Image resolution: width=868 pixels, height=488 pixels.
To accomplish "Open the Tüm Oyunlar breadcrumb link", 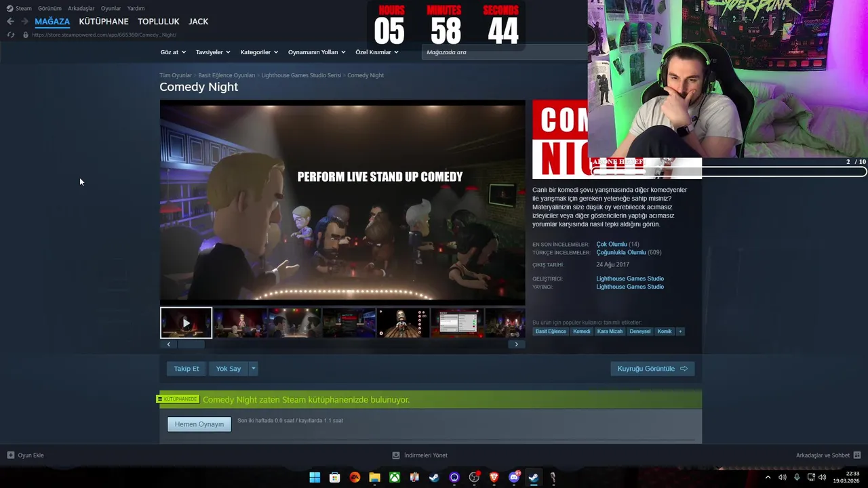I will [176, 75].
